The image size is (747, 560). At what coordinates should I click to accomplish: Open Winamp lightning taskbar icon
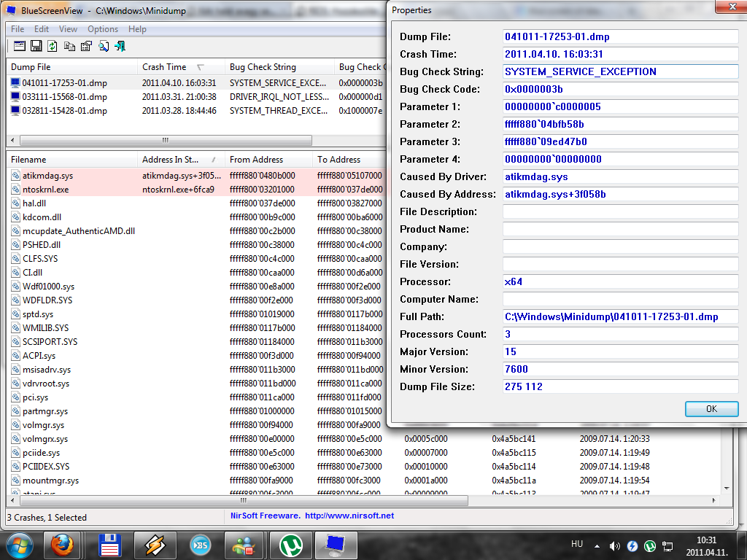click(x=155, y=545)
